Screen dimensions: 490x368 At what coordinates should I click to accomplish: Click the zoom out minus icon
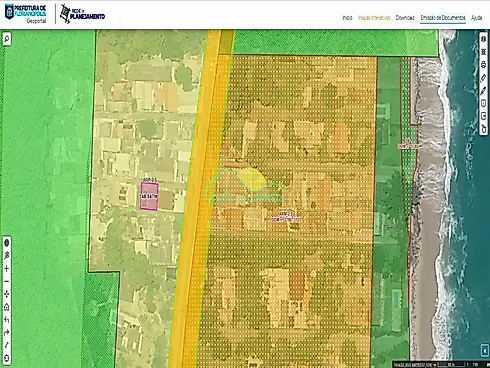[7, 281]
